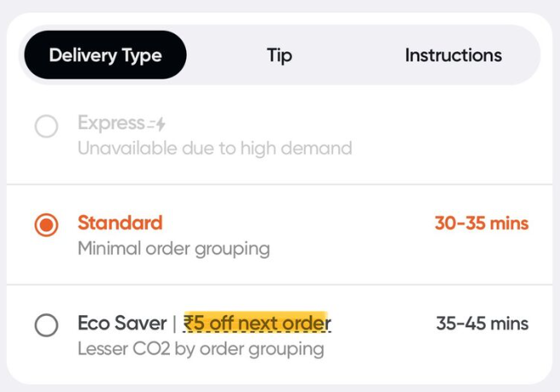The image size is (560, 392).
Task: Choose the Standard delivery radio button
Action: (46, 225)
